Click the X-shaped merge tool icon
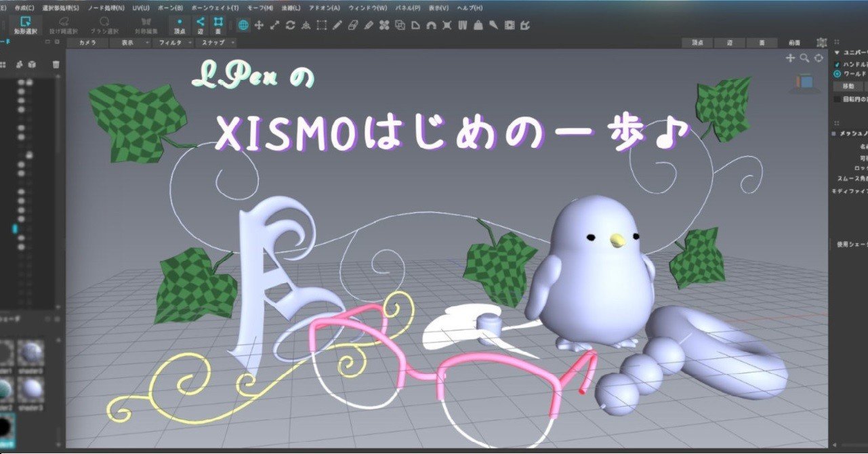868x454 pixels. pyautogui.click(x=447, y=25)
